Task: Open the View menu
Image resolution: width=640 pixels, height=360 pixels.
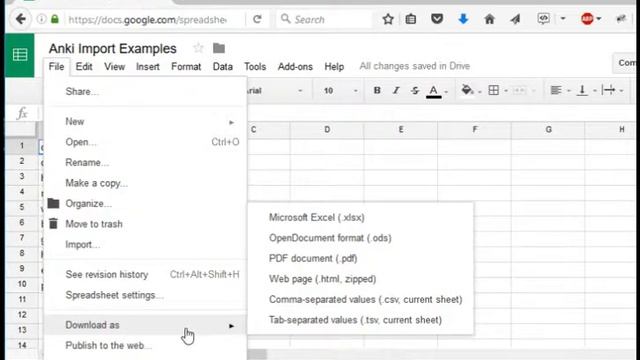Action: pyautogui.click(x=114, y=67)
